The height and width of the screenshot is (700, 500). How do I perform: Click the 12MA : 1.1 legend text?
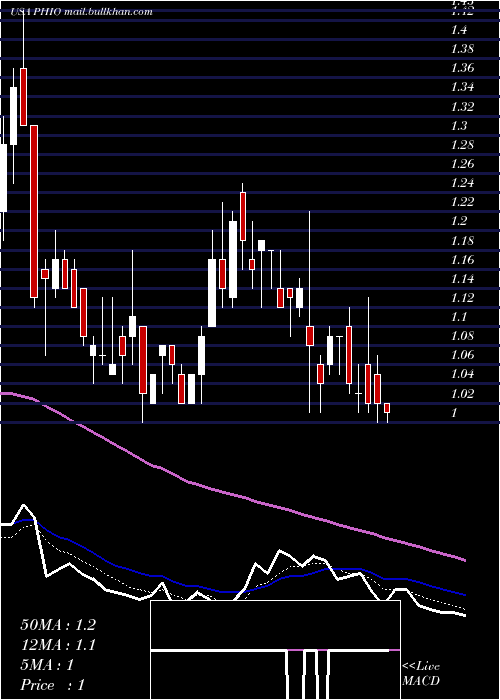click(x=58, y=645)
